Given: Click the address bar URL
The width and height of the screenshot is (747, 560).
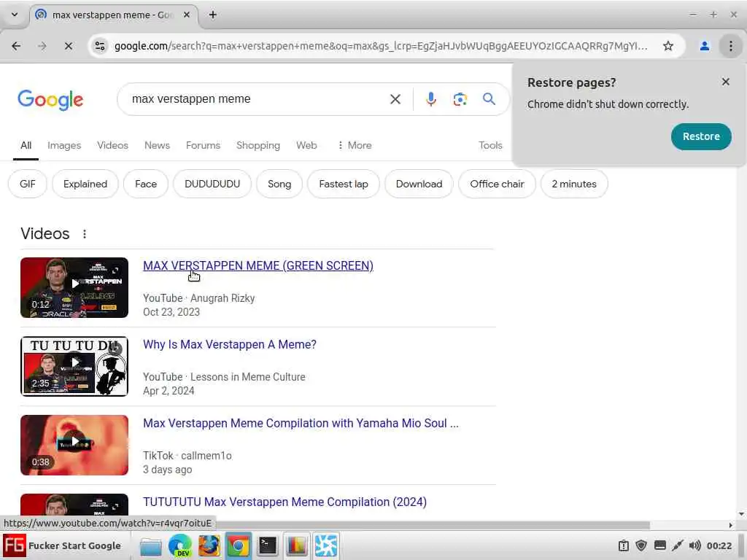Looking at the screenshot, I should (x=381, y=46).
